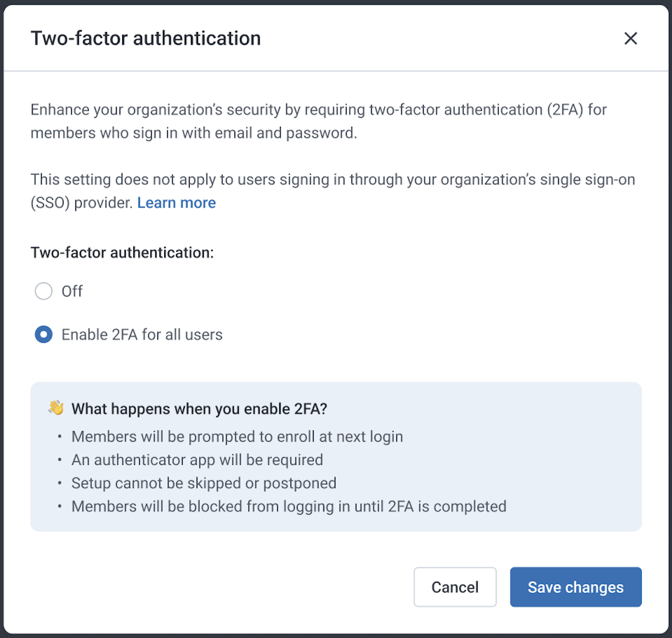Click the bullet about enrolling at next login
Image resolution: width=672 pixels, height=638 pixels.
pos(238,436)
